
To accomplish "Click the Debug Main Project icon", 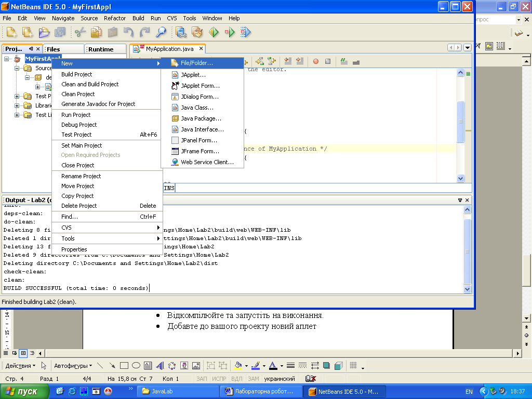I will coord(230,32).
